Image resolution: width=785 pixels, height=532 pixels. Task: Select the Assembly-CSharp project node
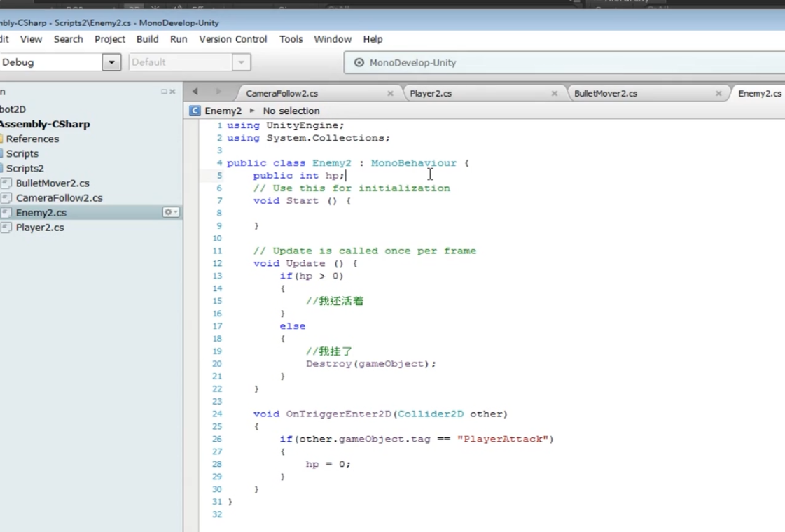(45, 124)
